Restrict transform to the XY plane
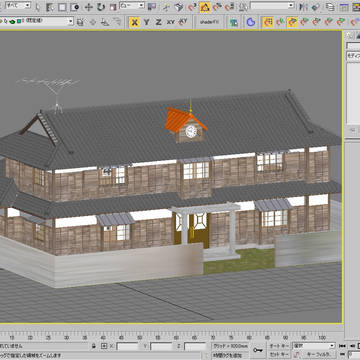360x360 pixels. (171, 22)
